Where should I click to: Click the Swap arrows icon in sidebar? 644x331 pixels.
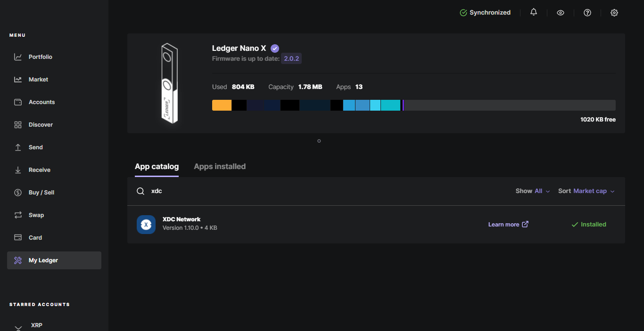tap(18, 215)
